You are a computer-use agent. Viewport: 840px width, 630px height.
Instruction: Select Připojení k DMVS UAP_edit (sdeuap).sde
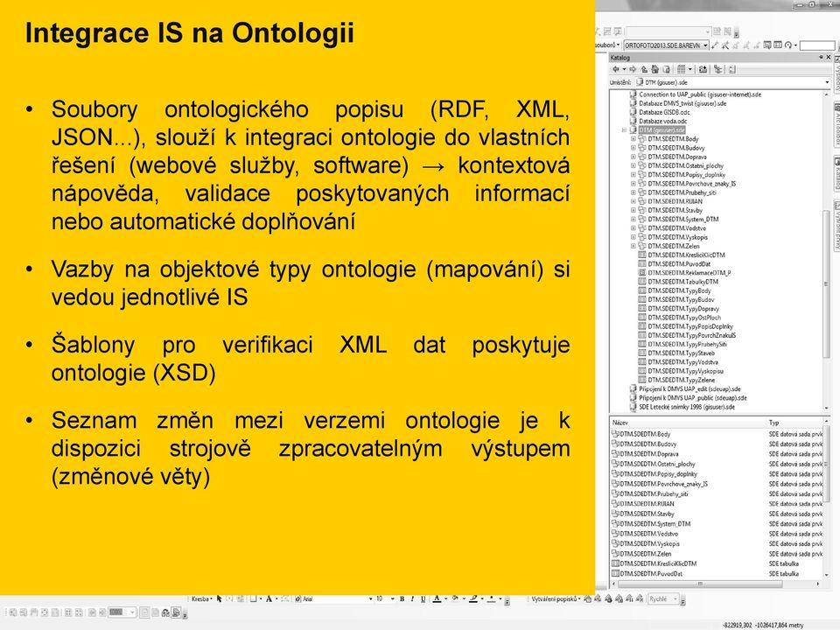click(x=690, y=388)
